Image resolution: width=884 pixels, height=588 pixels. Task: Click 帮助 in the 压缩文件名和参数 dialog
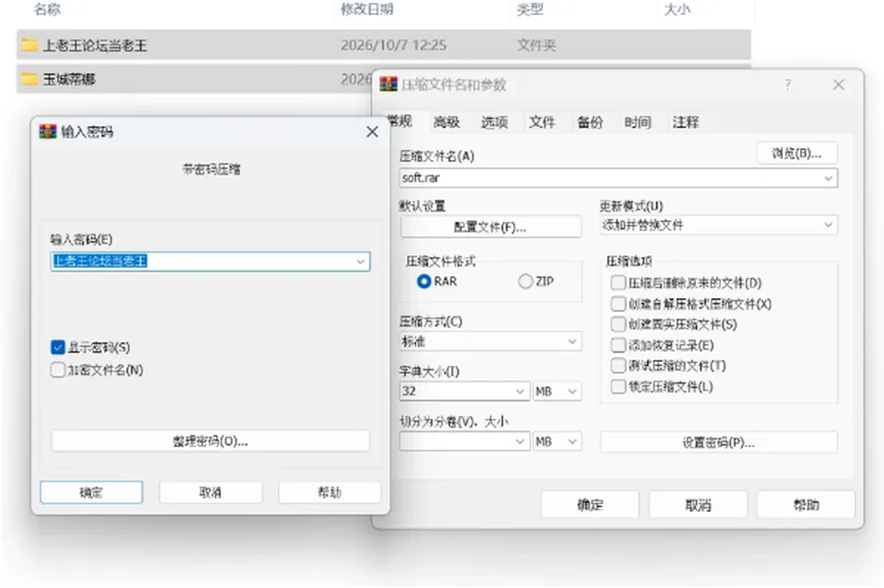point(807,504)
